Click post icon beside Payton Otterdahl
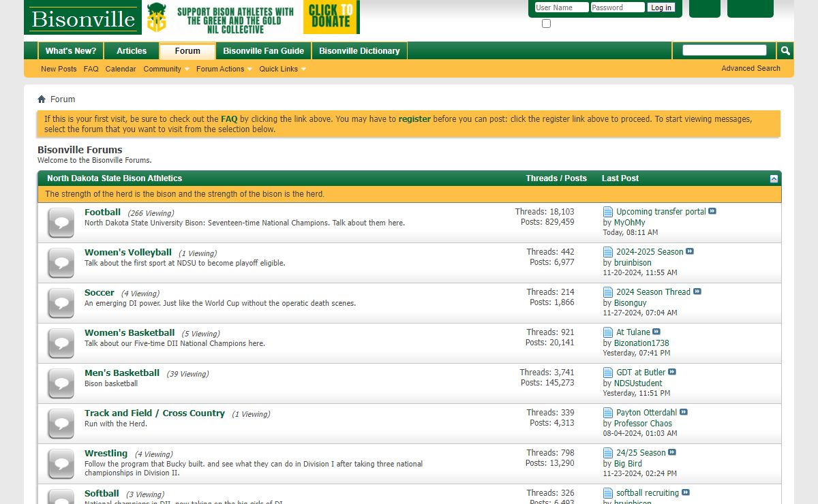Screen dimensions: 818x504 [608, 413]
